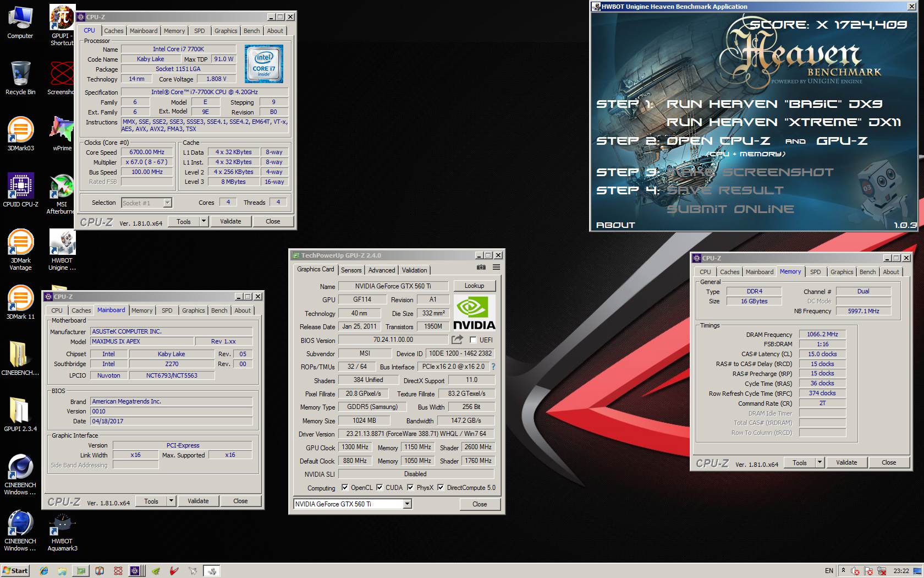
Task: Toggle the OpenCL checkbox in GPU-Z
Action: [345, 488]
